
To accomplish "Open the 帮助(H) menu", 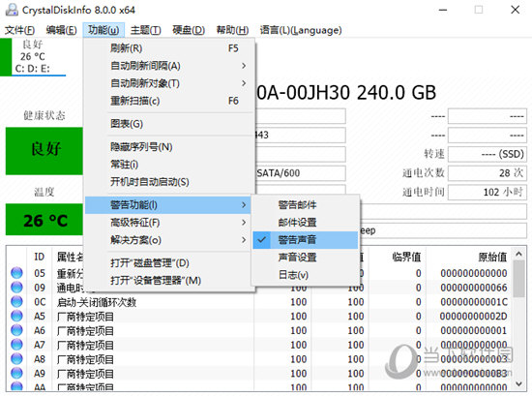I will [x=232, y=30].
